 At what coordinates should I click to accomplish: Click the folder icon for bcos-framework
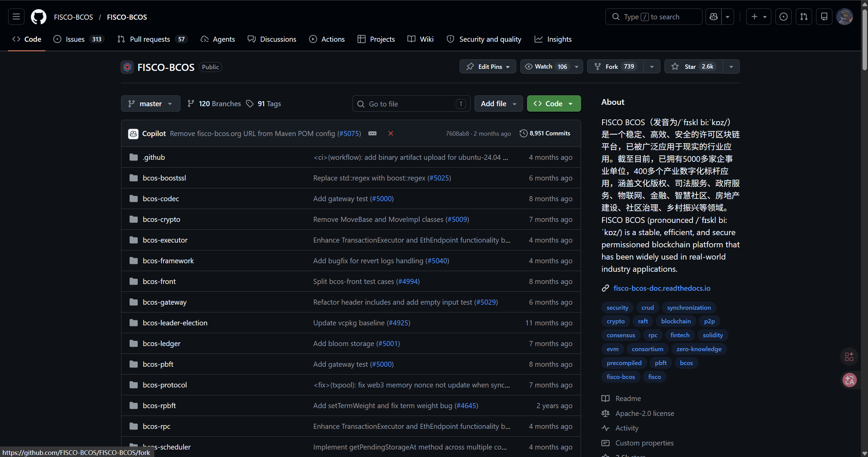[x=134, y=261]
